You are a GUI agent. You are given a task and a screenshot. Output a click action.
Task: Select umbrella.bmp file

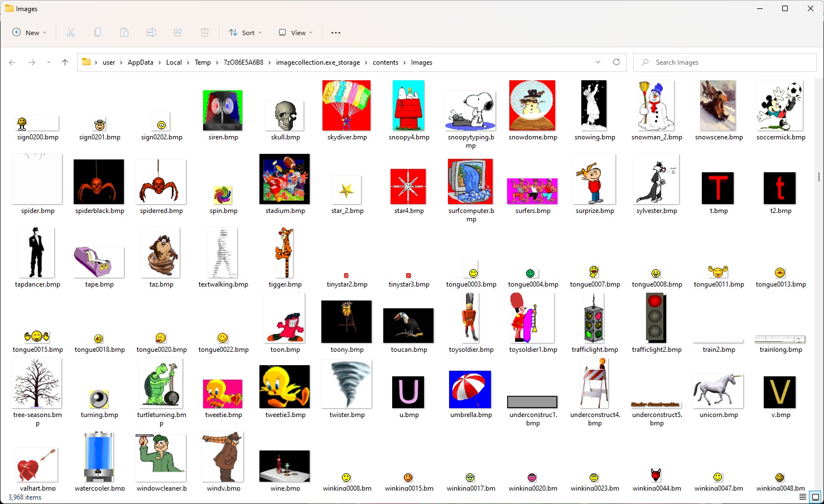pos(470,389)
